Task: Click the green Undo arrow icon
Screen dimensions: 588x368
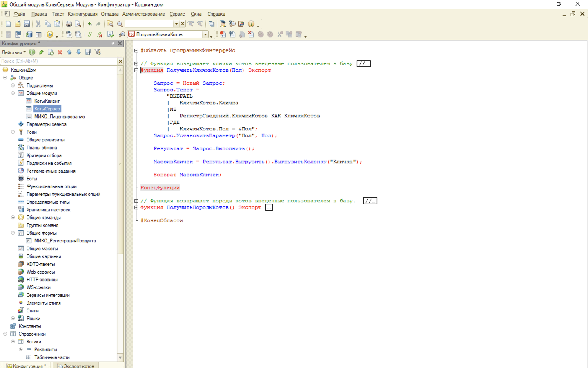Action: tap(90, 24)
